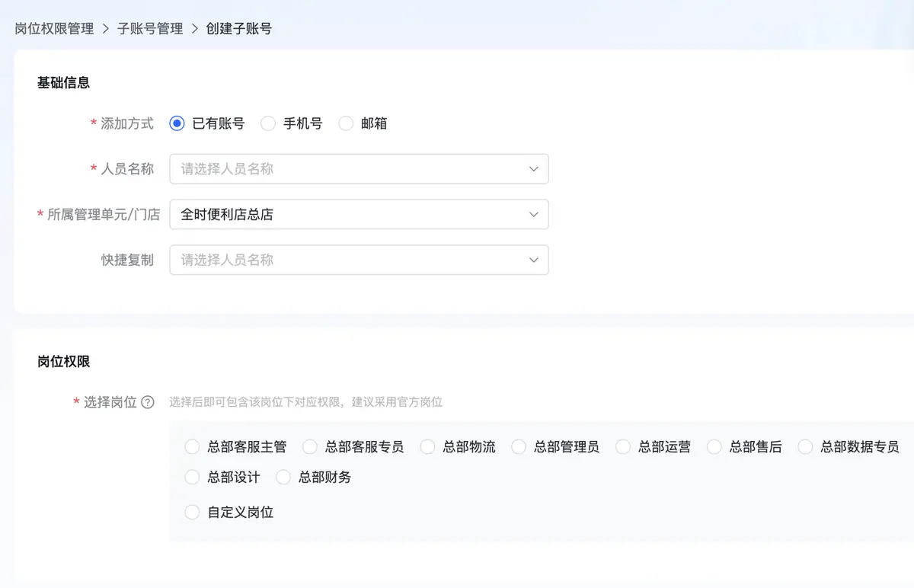914x588 pixels.
Task: Click the 基础信息 section heading
Action: click(64, 83)
